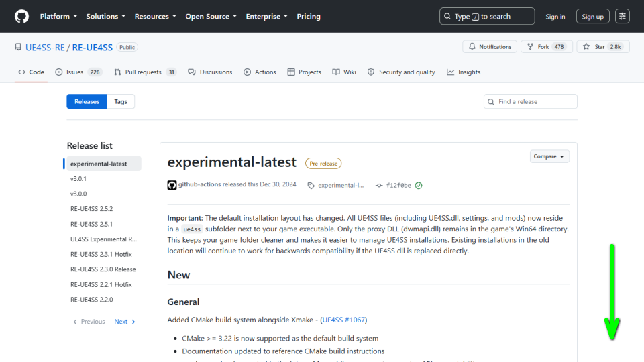Open the Pull requests tab
Screen dimensions: 644x362
tap(145, 72)
